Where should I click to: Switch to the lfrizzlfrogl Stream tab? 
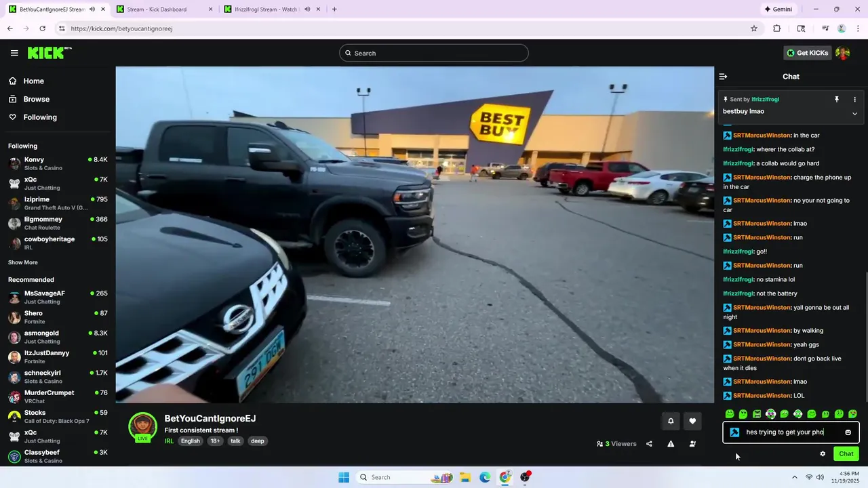271,9
